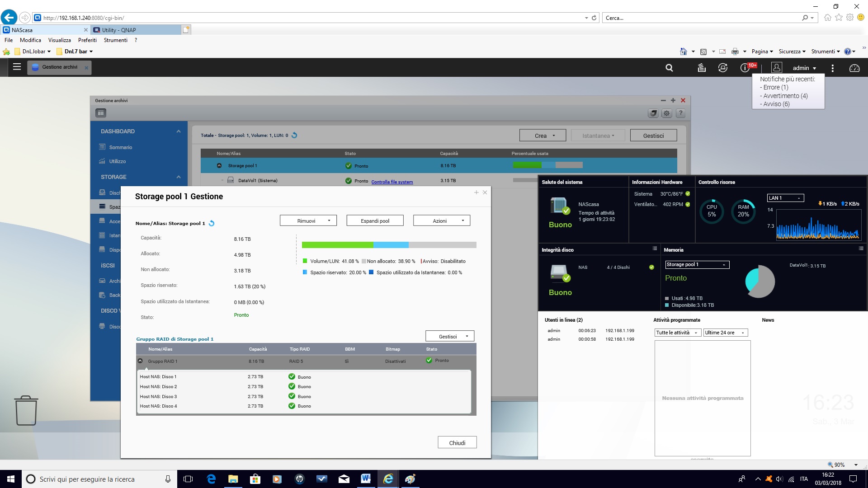The image size is (868, 488).
Task: Collapse the DASHBOARD sidebar section
Action: point(179,131)
